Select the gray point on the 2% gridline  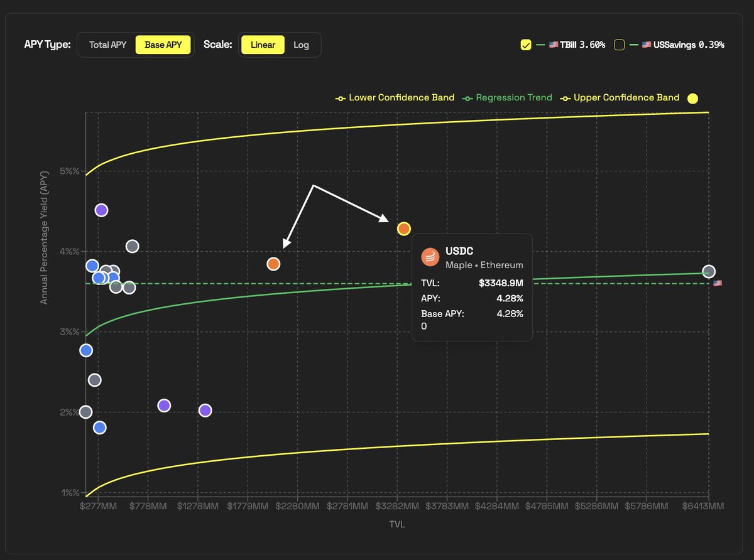[85, 412]
